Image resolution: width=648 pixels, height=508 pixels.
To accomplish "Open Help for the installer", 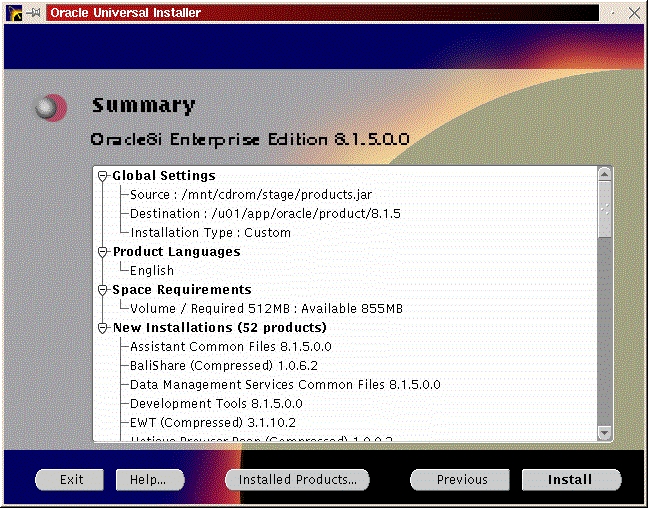I will point(148,480).
